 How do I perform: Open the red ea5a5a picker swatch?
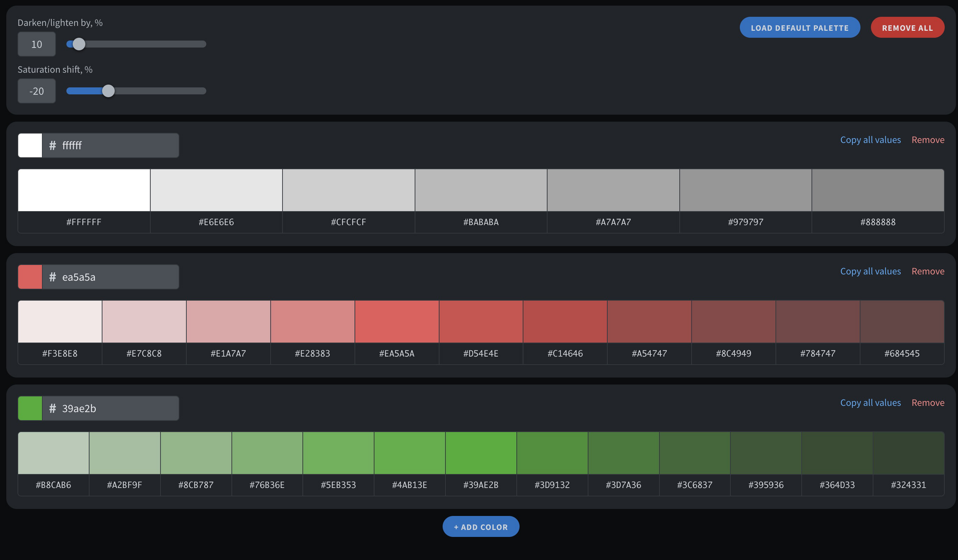tap(30, 277)
